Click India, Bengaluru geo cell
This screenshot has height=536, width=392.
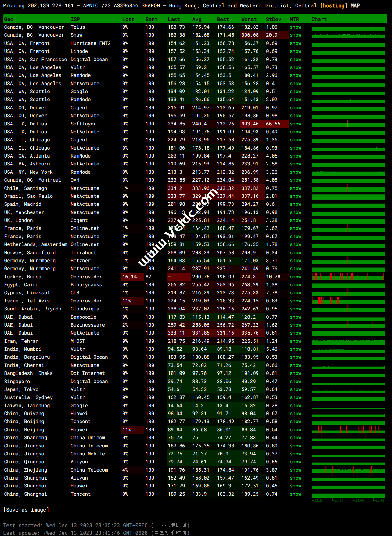[27, 357]
